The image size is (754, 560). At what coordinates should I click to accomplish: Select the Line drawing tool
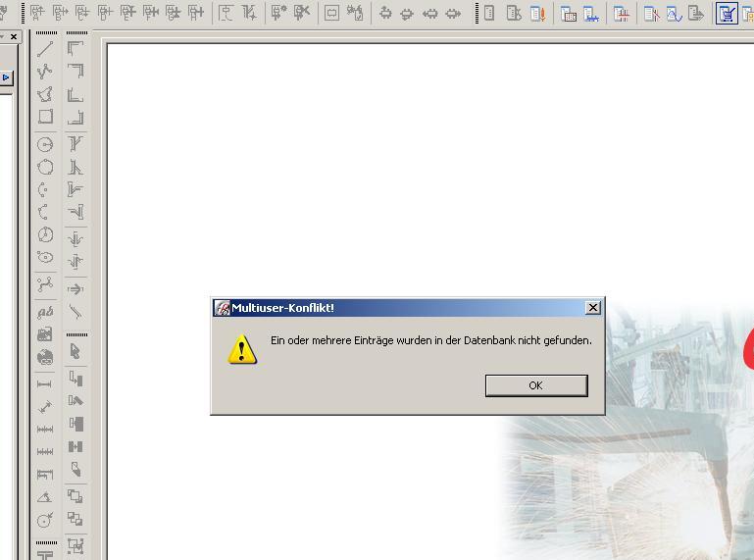click(x=45, y=49)
